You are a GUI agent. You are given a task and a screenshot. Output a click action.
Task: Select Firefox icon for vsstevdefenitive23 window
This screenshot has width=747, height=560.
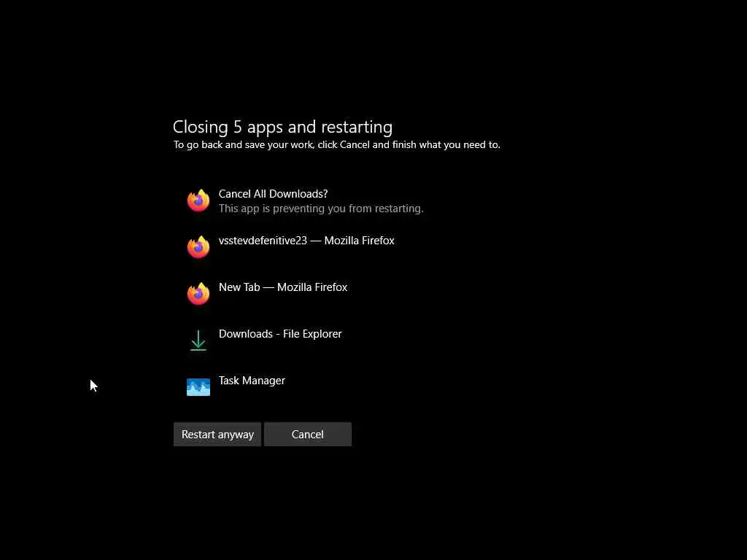point(198,247)
